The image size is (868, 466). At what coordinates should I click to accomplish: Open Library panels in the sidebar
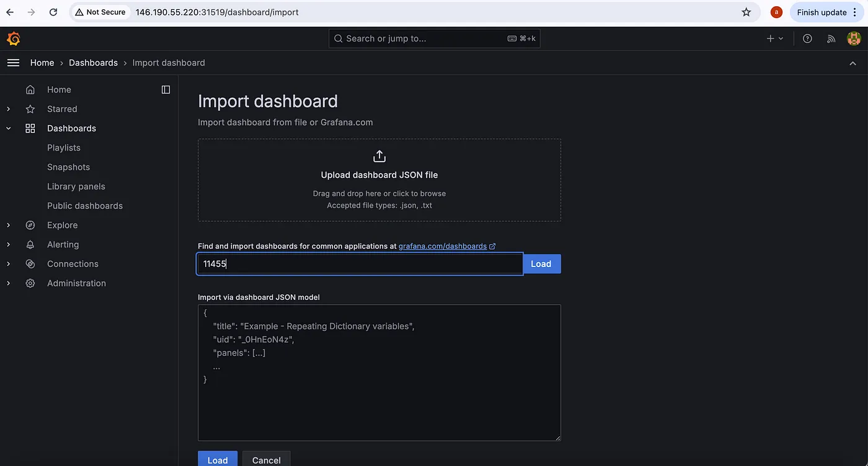[76, 187]
